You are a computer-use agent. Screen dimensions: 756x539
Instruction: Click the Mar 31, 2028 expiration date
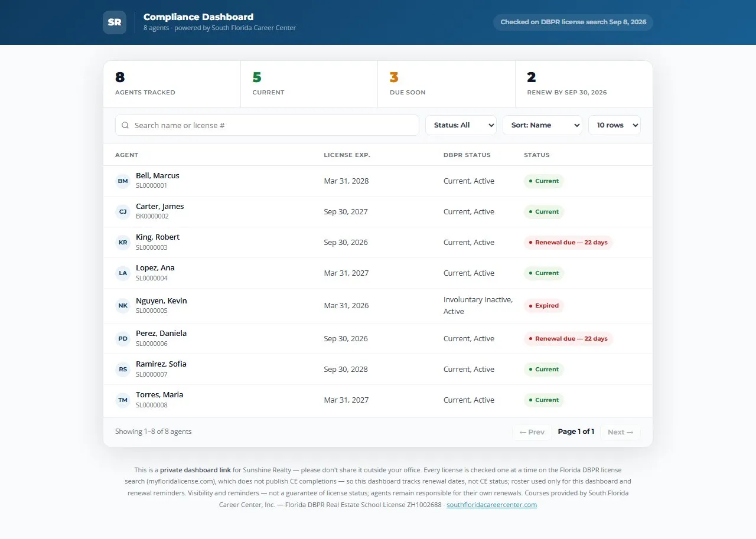point(346,181)
